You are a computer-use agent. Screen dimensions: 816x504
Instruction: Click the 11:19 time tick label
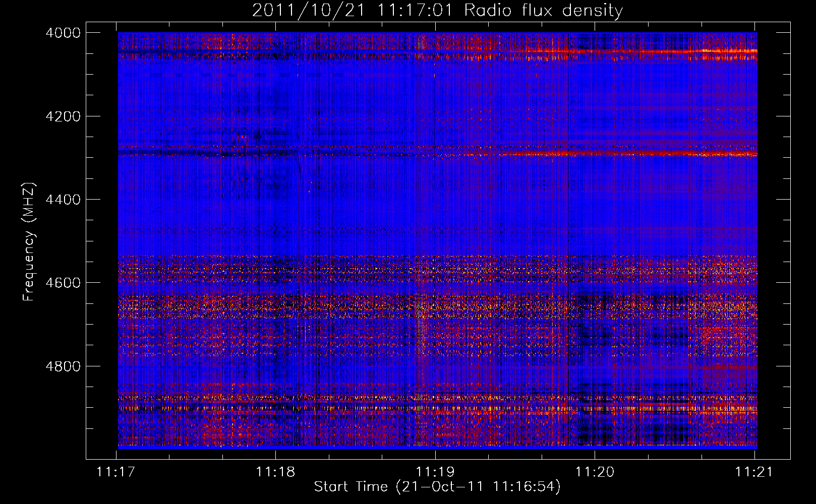(435, 472)
